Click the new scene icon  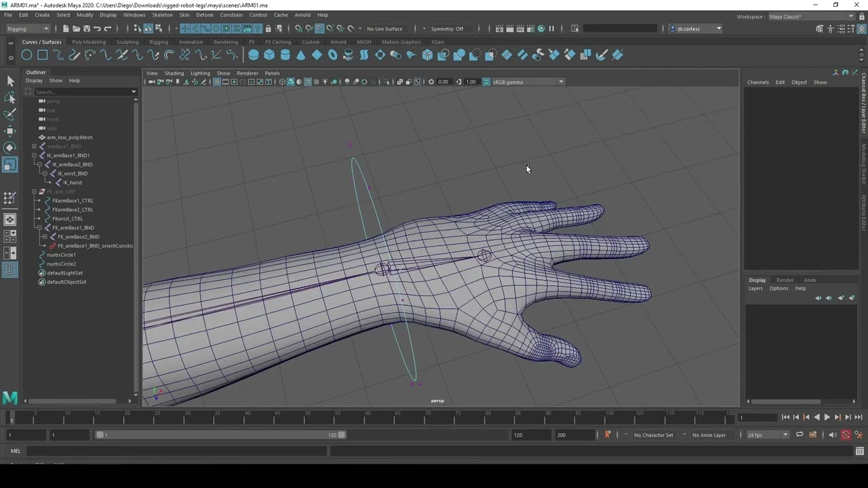point(65,28)
